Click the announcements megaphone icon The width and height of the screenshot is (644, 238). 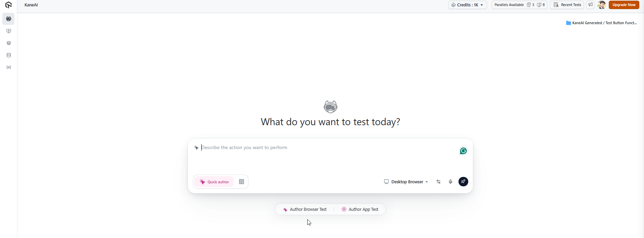tap(590, 5)
